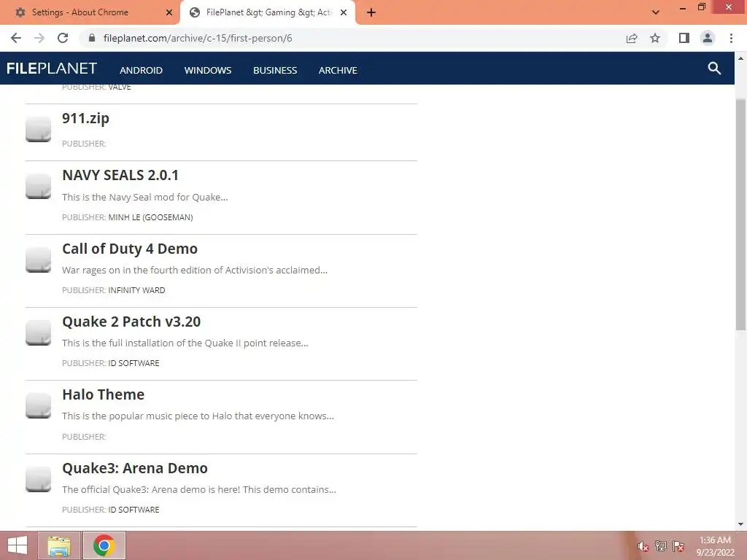Click the muted volume tray icon
This screenshot has height=560, width=747.
(x=643, y=546)
